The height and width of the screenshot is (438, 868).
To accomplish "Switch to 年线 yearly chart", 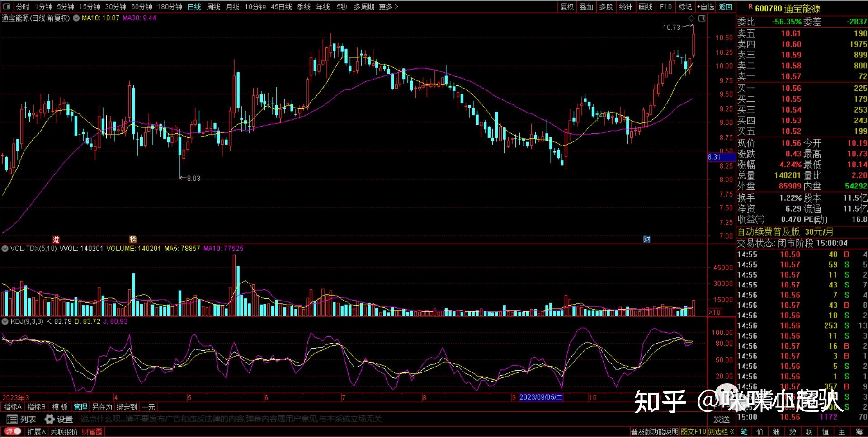I will [x=323, y=7].
